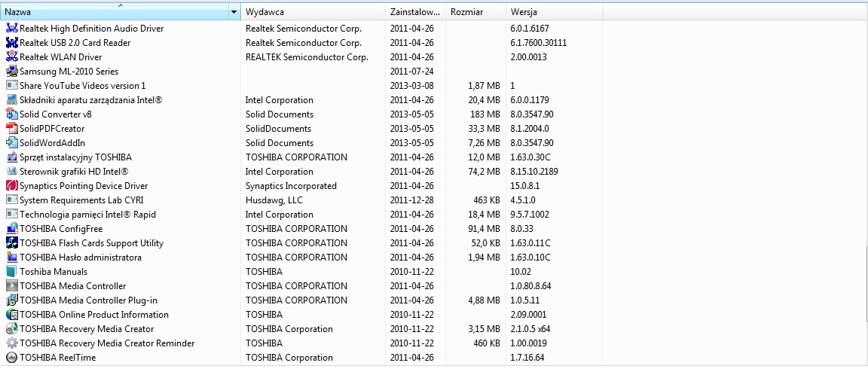Click the 183 MB size cell

tap(484, 114)
